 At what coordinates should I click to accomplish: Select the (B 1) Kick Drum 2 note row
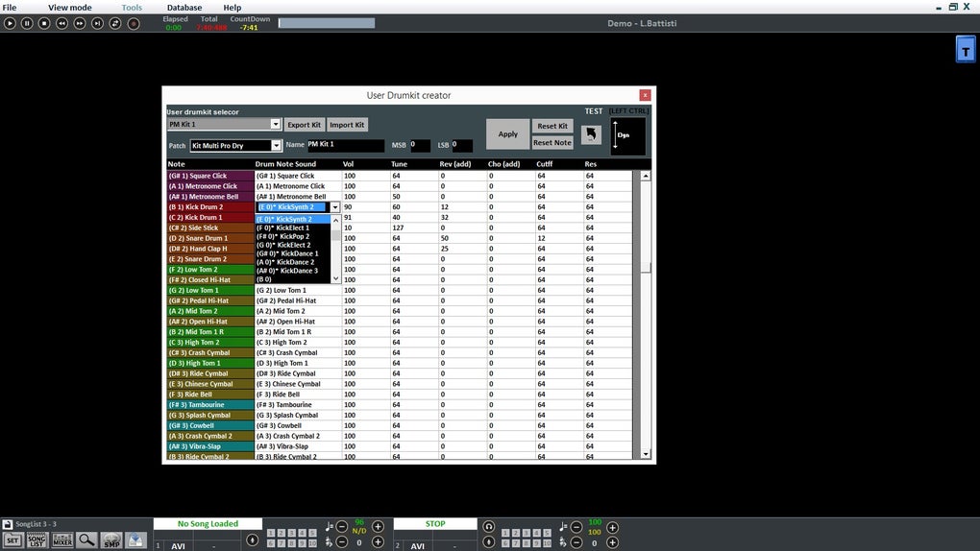[210, 206]
